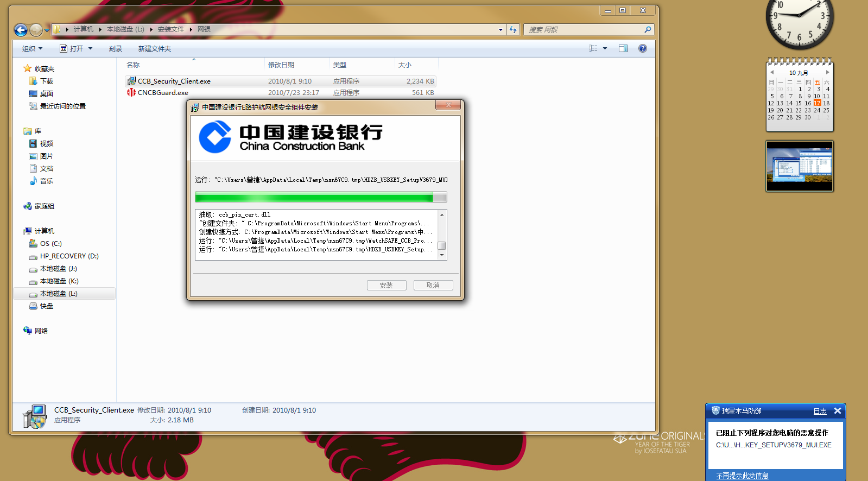The image size is (868, 481).
Task: Expand the arrow after 安装文件 breadcrumb
Action: 191,29
